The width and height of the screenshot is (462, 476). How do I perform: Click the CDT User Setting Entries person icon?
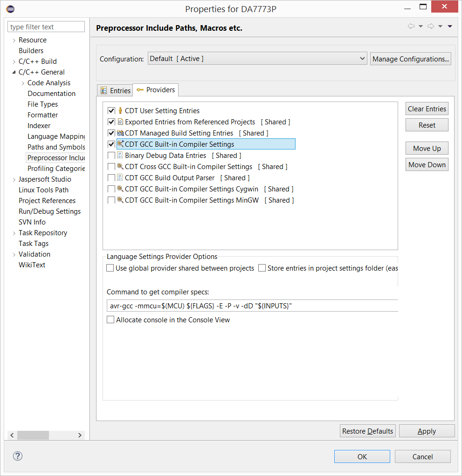(x=120, y=110)
